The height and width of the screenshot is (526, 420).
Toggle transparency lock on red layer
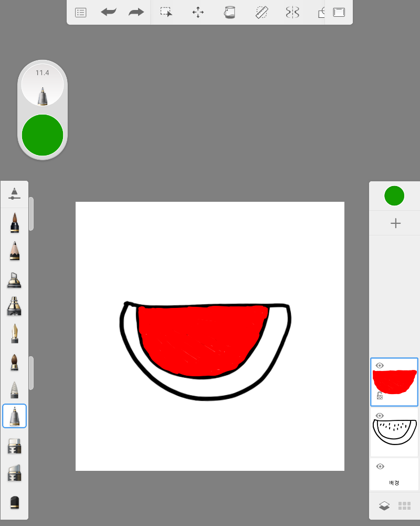pos(380,396)
